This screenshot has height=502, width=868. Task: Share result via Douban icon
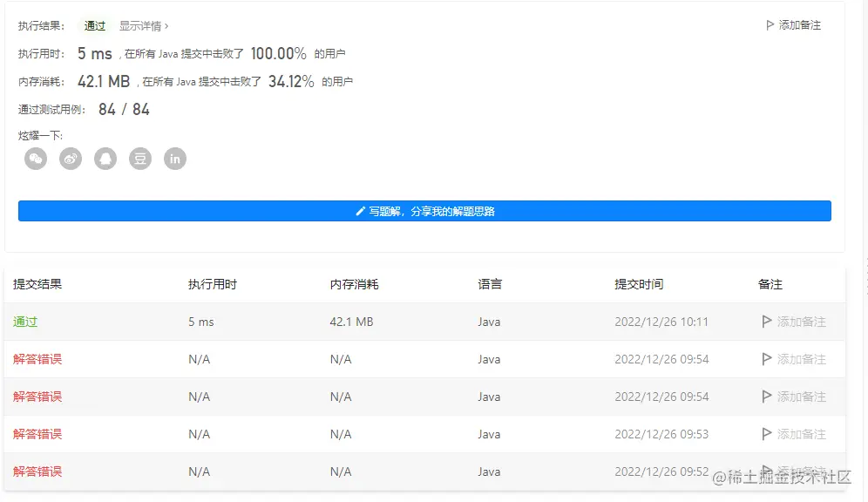click(140, 159)
